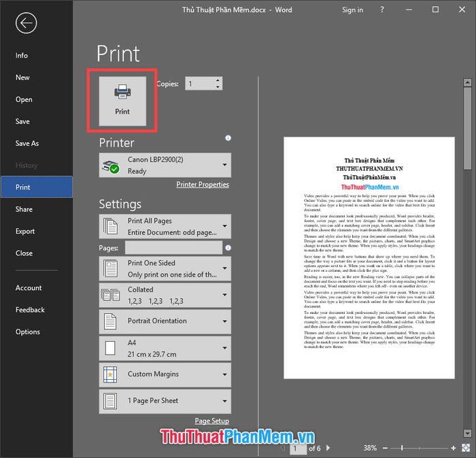
Task: Open the Page Setup link
Action: 211,421
